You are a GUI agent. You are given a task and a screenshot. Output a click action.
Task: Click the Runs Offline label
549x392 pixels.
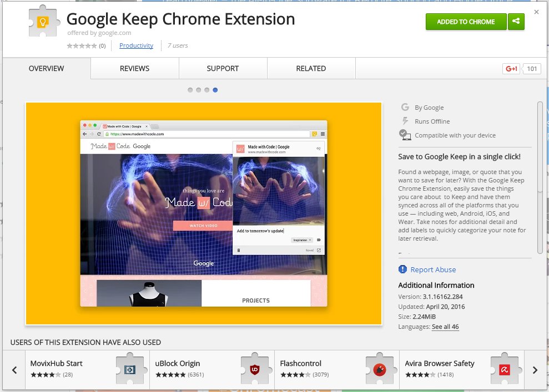pos(432,121)
